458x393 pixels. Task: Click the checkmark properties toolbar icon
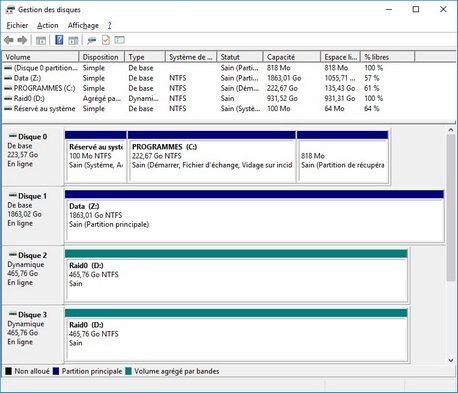[105, 40]
